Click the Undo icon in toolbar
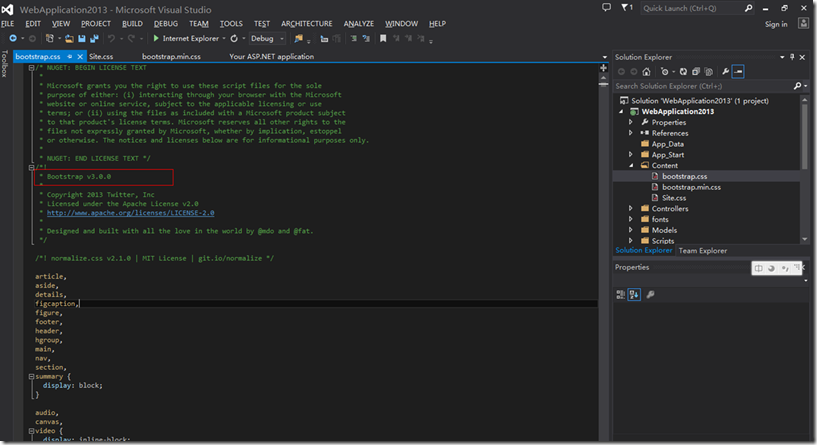Screen dimensions: 817x445 (110, 39)
